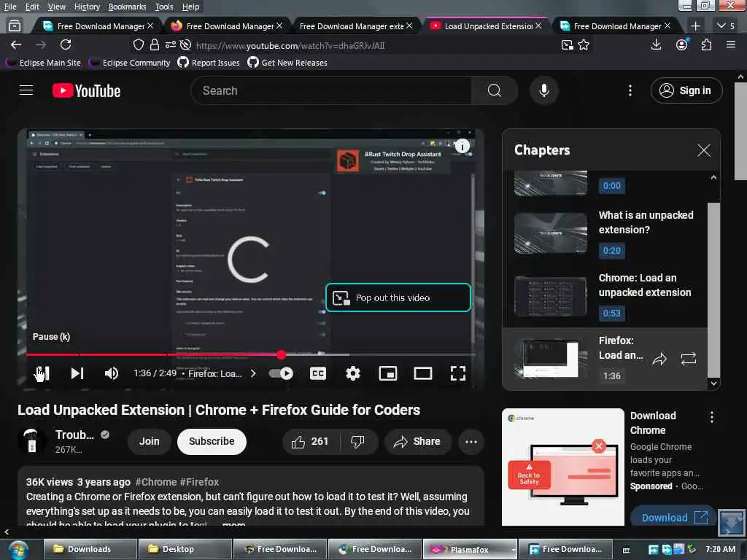The image size is (747, 560).
Task: Open Report Issues bookmark
Action: pos(209,63)
